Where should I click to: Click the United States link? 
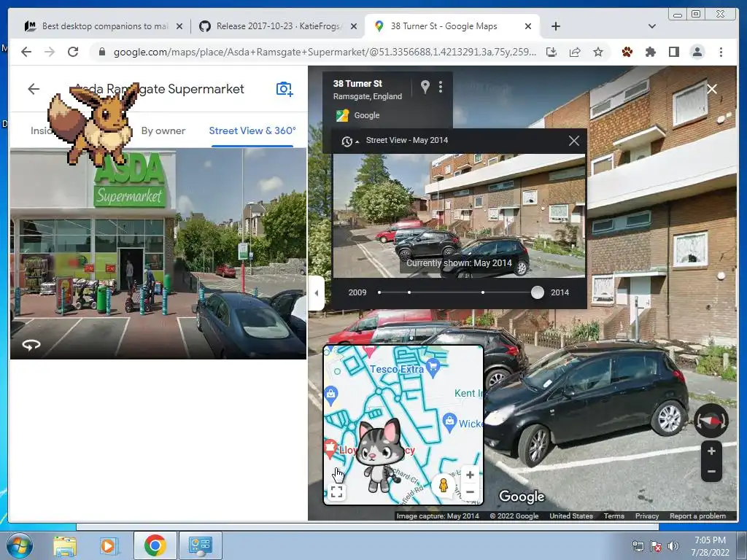(x=571, y=516)
